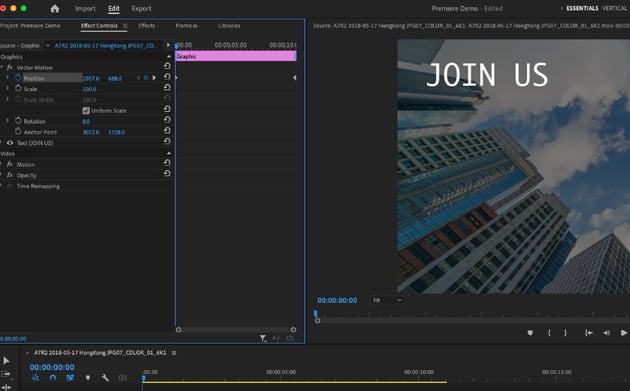Uncheck the Uniform Scale checkbox

click(86, 111)
